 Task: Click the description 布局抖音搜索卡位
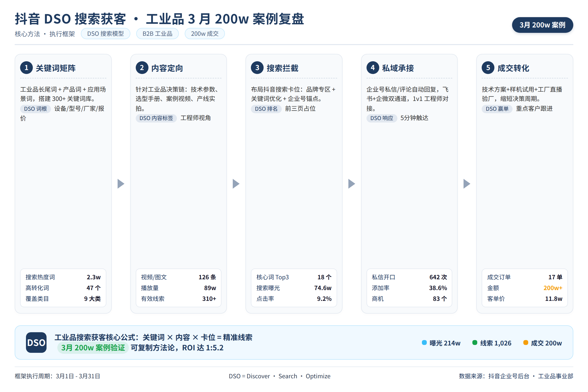[293, 94]
